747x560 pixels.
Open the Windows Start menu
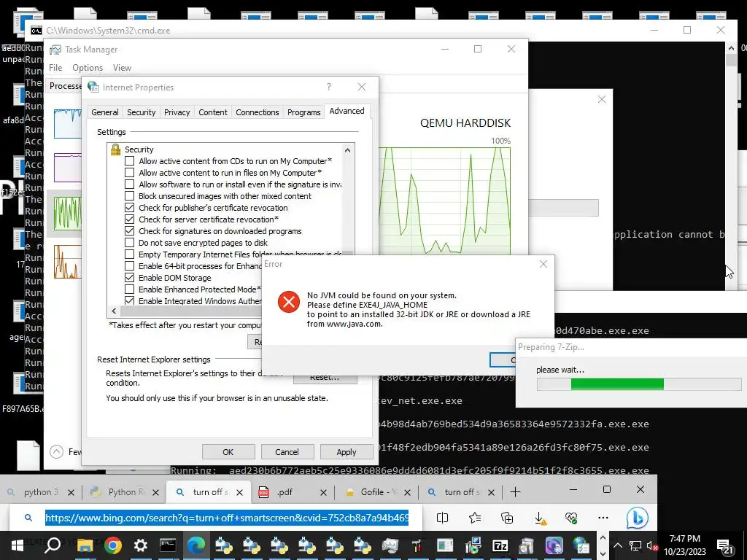18,545
